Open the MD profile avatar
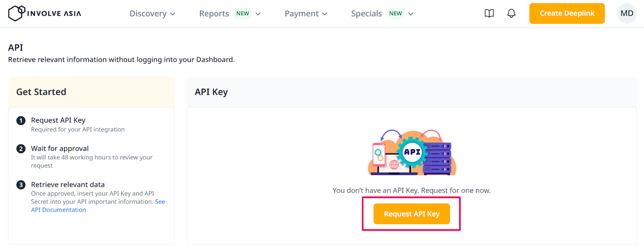 pos(626,13)
